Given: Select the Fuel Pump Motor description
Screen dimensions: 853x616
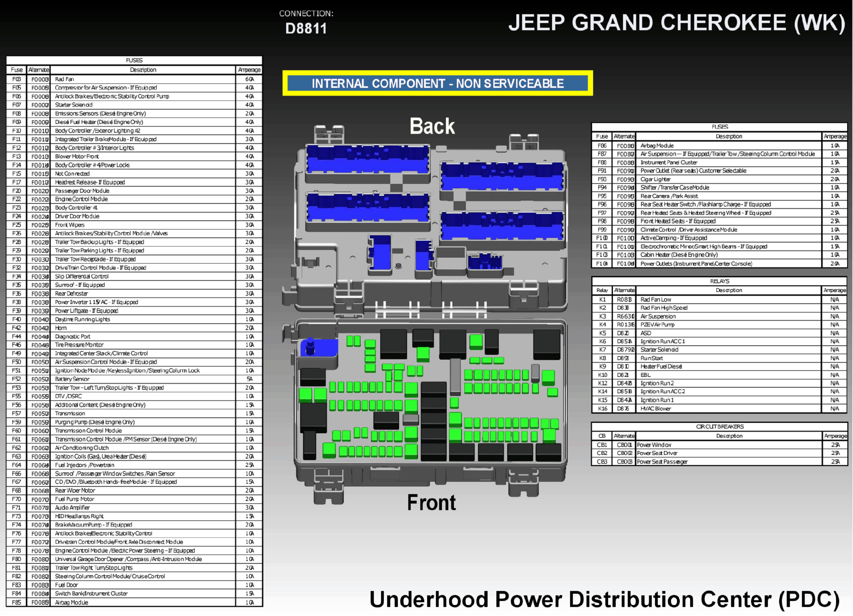Looking at the screenshot, I should pos(74,500).
